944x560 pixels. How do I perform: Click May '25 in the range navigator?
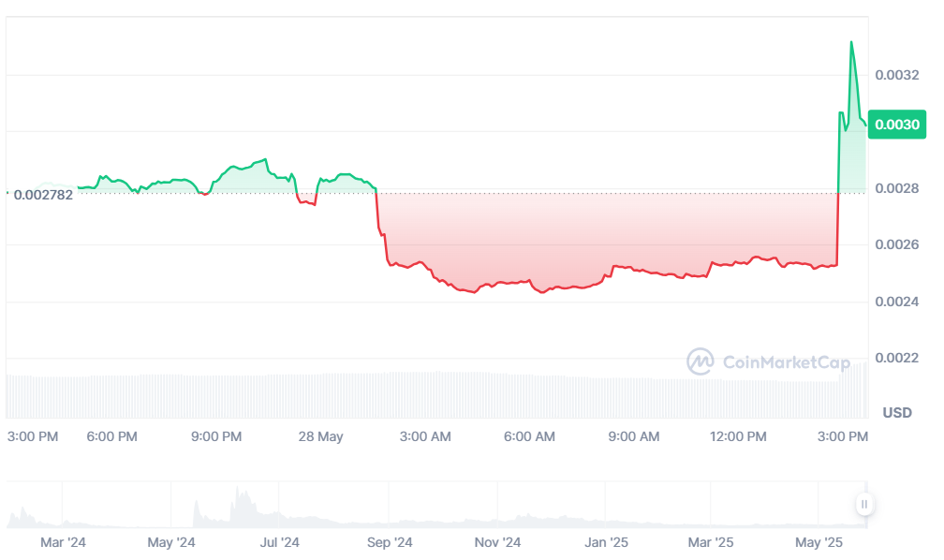(819, 541)
